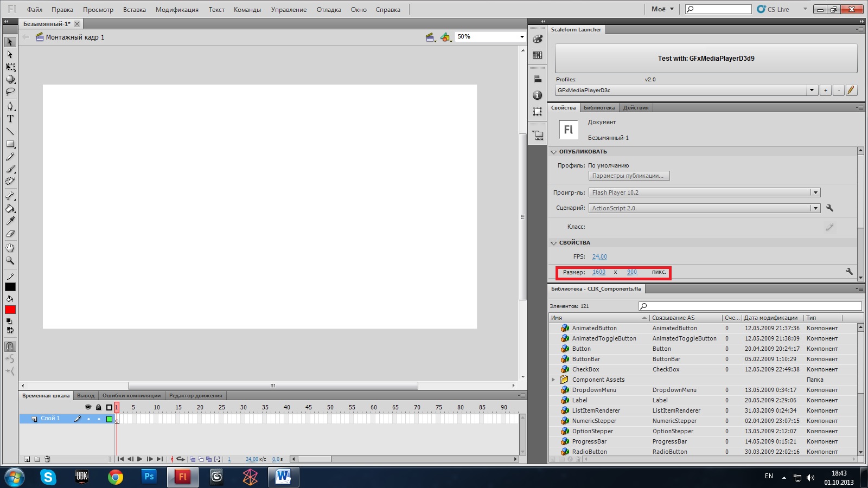
Task: Open the Модификация menu
Action: (177, 10)
